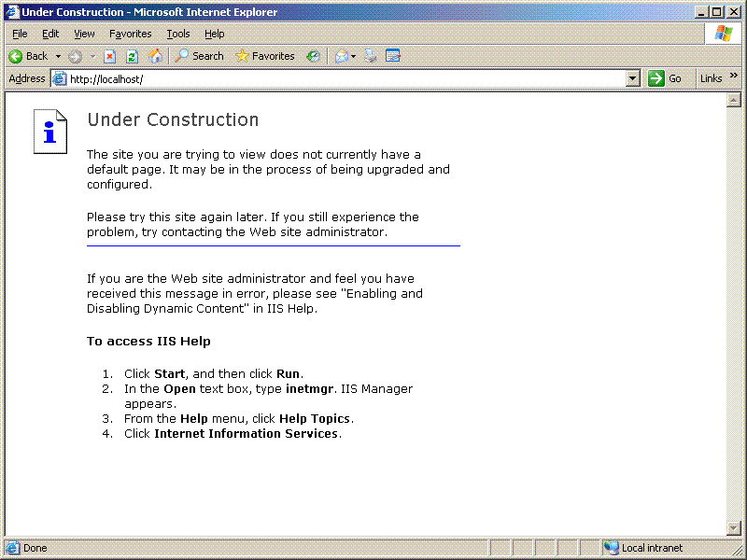Click the Mail icon in the toolbar
The height and width of the screenshot is (560, 747).
coord(341,56)
